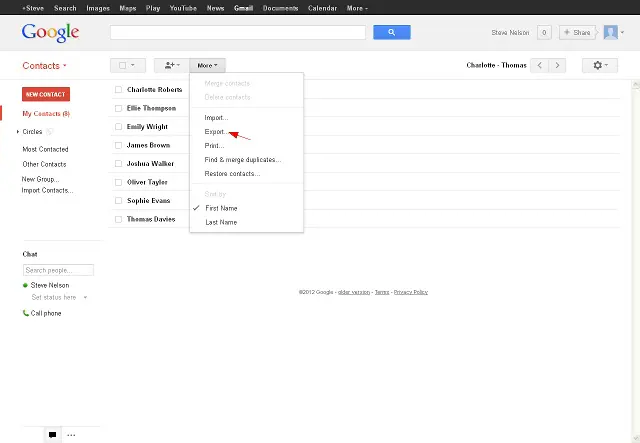640x443 pixels.
Task: Tick checkbox for Emily Wright
Action: (x=118, y=127)
